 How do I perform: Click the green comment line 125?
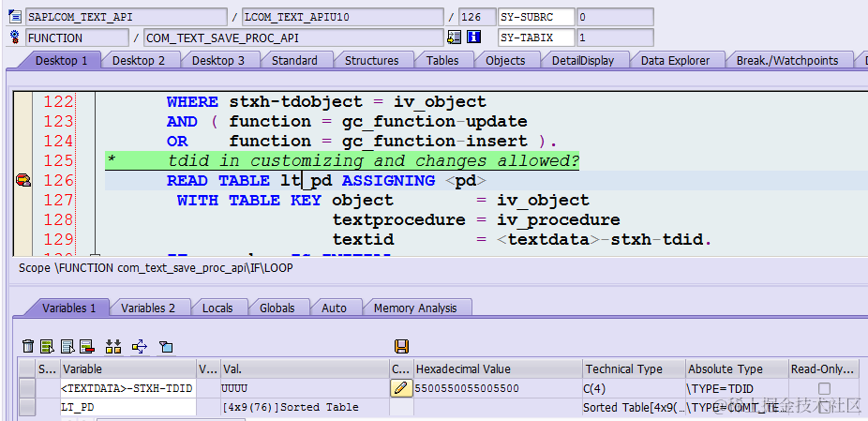coord(342,160)
